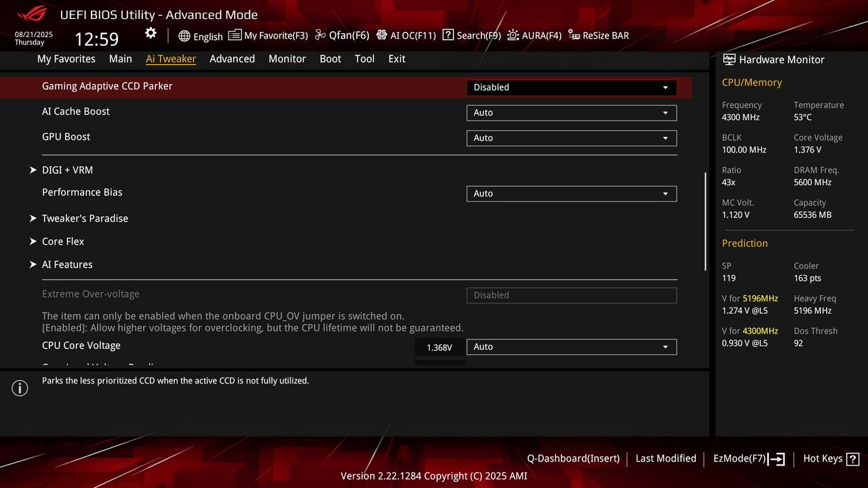Open the English language selector
Image resolution: width=868 pixels, height=488 pixels.
point(200,36)
